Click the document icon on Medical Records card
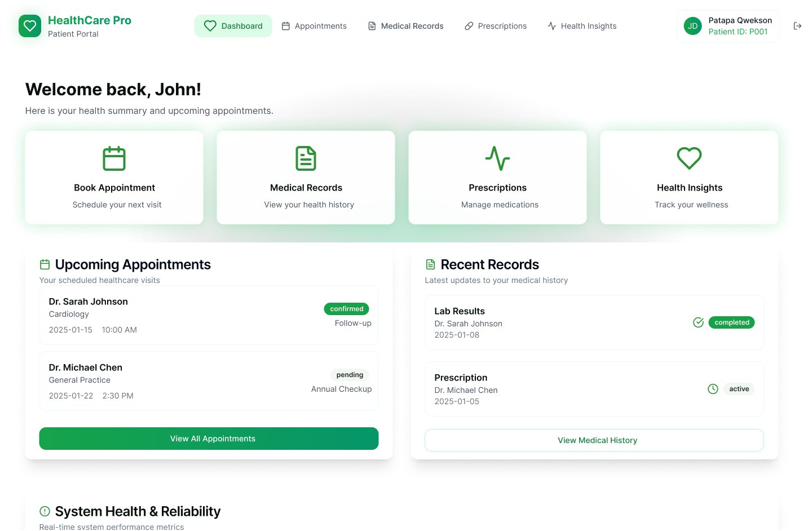812x531 pixels. 306,158
